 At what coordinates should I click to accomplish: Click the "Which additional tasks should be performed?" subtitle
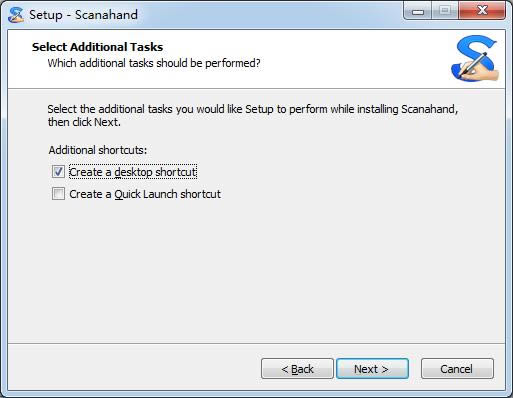click(154, 63)
